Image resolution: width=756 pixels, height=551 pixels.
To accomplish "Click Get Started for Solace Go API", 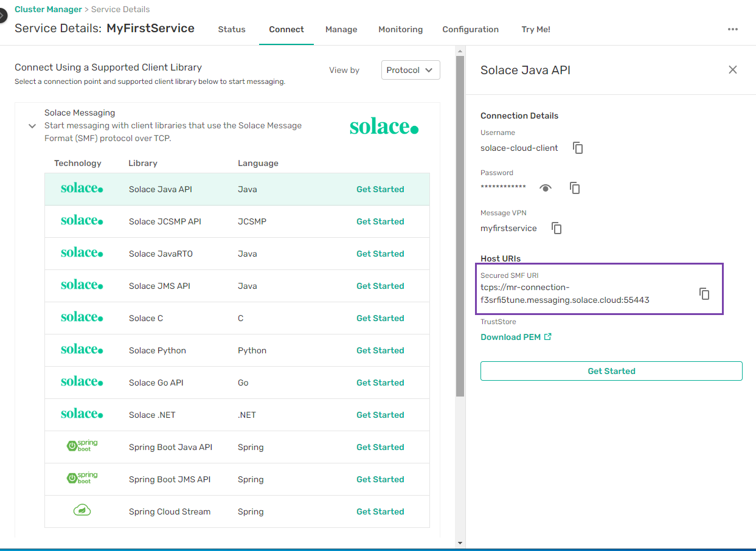I will (x=380, y=383).
